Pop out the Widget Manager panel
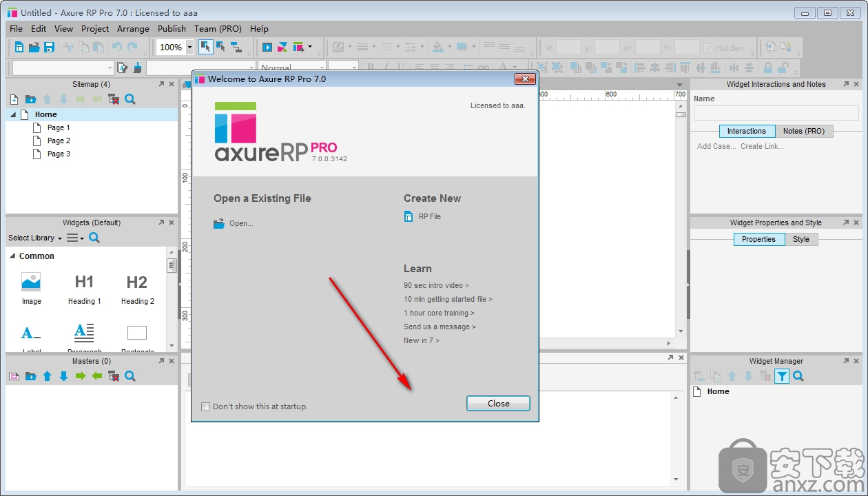Image resolution: width=868 pixels, height=496 pixels. pyautogui.click(x=845, y=361)
